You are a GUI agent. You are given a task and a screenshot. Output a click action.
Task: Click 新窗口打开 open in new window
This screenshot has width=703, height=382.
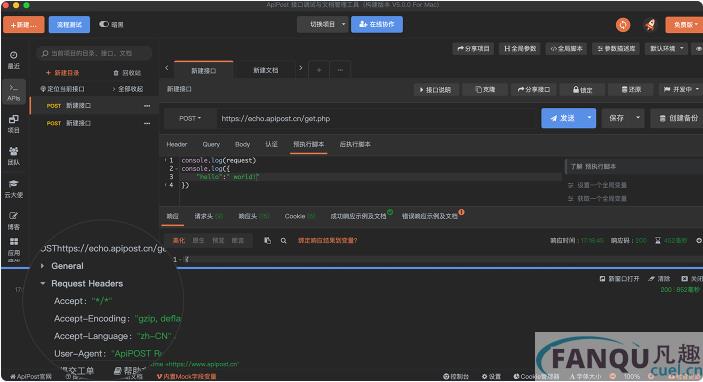619,279
